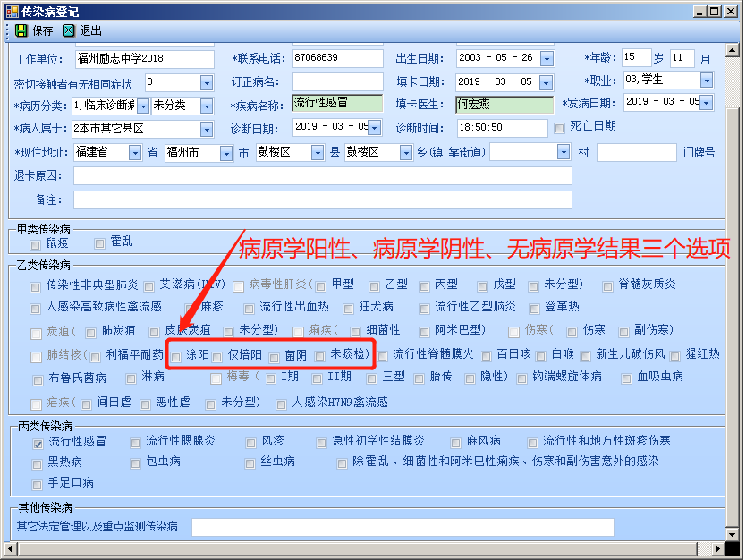Image resolution: width=746 pixels, height=560 pixels.
Task: Expand the township (乡镇街道) dropdown
Action: point(564,152)
